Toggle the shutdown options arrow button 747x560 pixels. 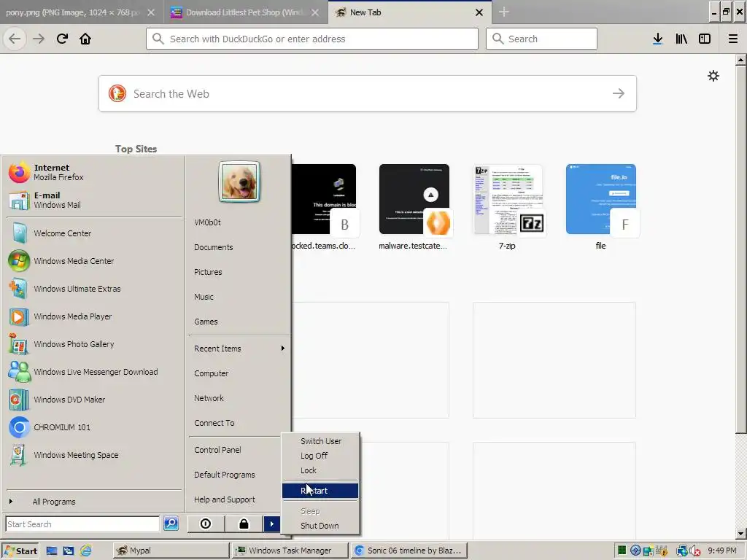point(271,524)
